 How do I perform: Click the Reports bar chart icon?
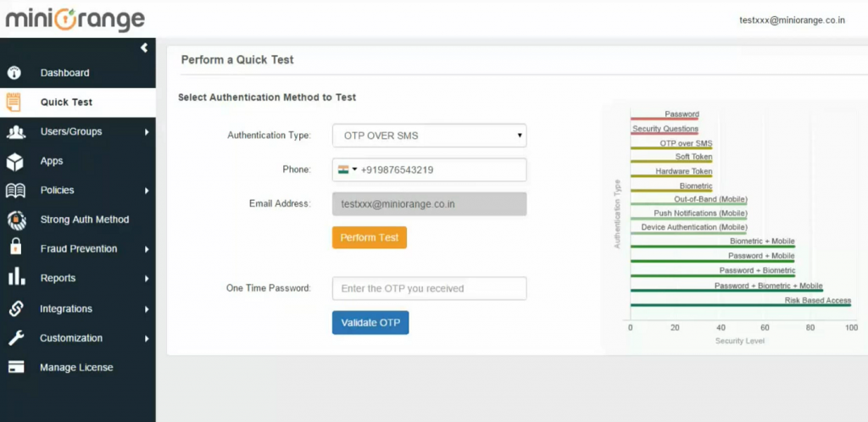click(14, 278)
